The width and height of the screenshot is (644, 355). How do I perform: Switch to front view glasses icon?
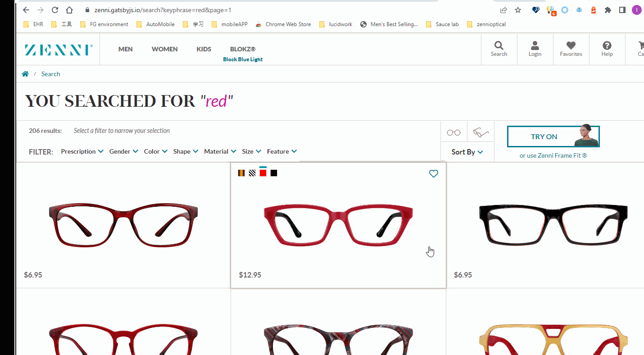(454, 132)
